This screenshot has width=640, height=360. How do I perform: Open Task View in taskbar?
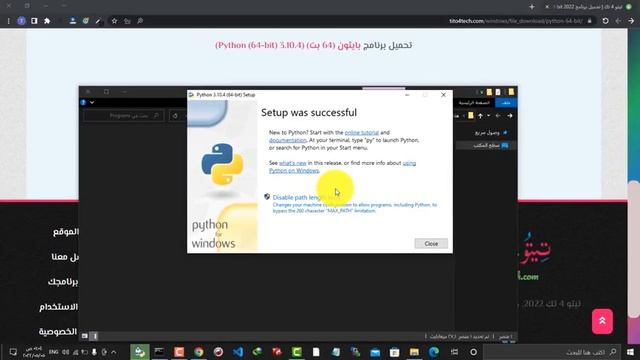[x=454, y=352]
